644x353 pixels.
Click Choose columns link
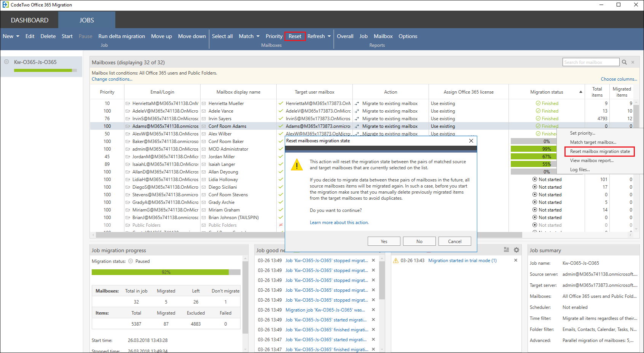[618, 79]
